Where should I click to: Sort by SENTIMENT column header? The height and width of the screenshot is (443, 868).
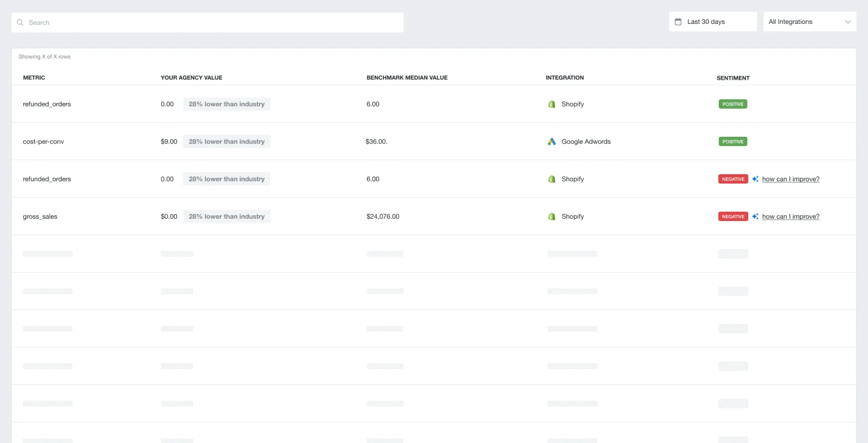[x=733, y=78]
